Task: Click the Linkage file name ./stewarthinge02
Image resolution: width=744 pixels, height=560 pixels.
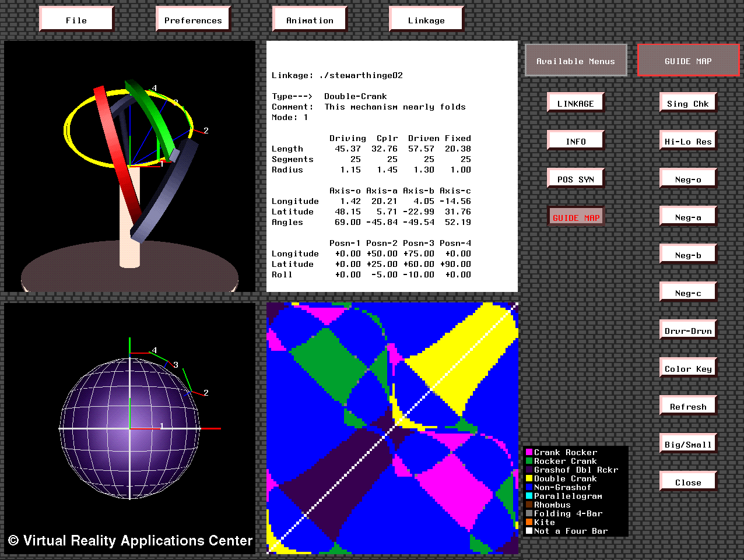Action: (x=361, y=75)
